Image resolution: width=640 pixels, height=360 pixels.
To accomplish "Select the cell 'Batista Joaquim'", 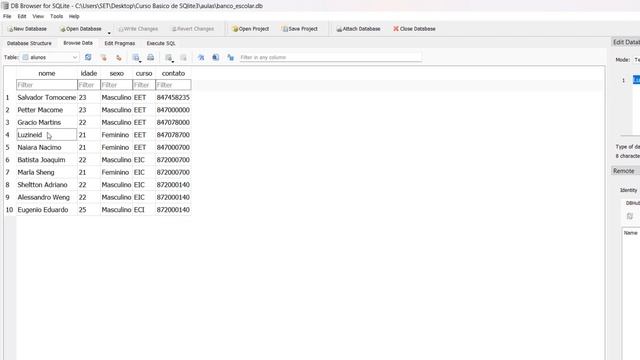I will (x=47, y=160).
